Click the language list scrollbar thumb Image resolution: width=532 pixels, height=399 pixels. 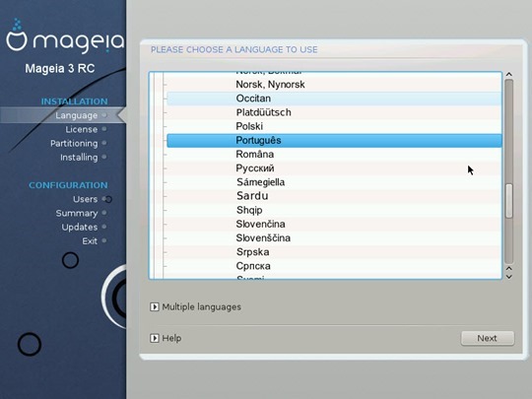click(509, 201)
